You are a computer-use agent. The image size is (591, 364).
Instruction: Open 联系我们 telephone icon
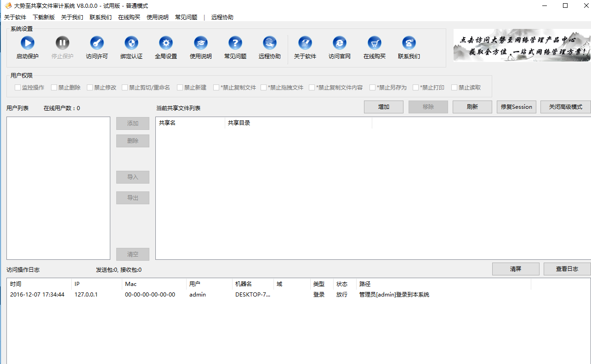pos(409,43)
